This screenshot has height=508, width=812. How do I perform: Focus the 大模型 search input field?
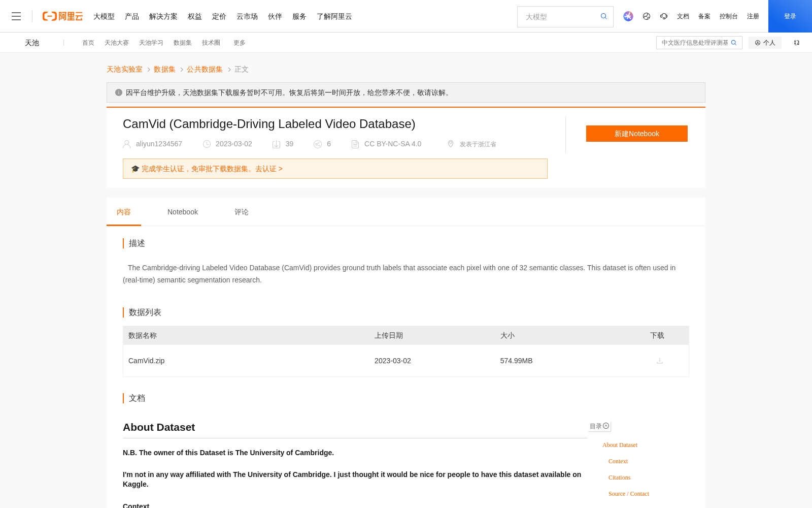click(559, 17)
